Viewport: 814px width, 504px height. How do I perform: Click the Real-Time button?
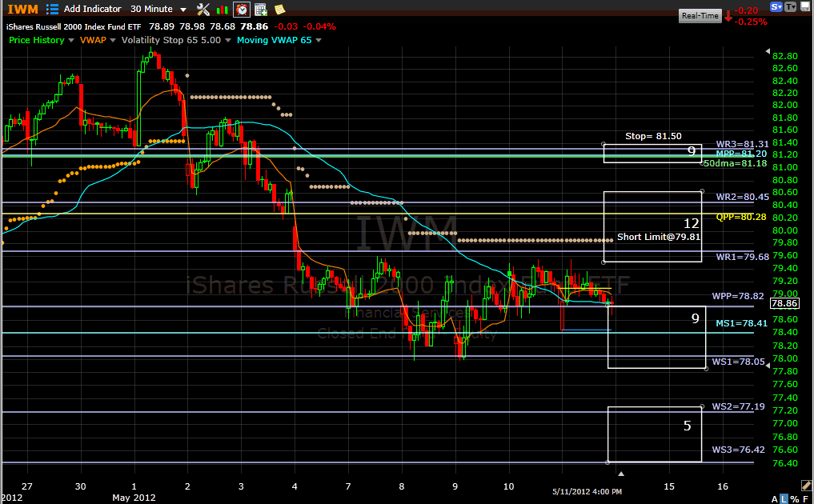pos(700,15)
